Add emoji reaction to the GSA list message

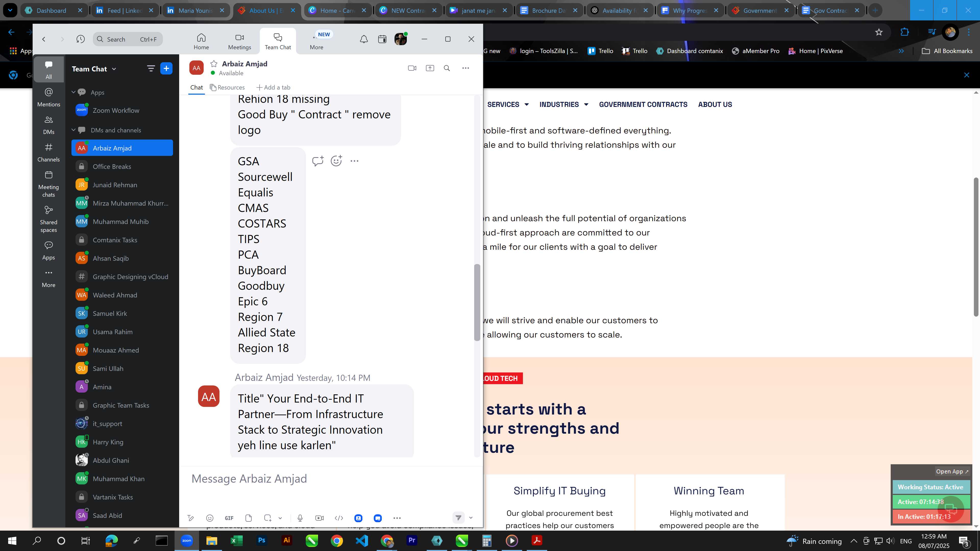(x=336, y=161)
